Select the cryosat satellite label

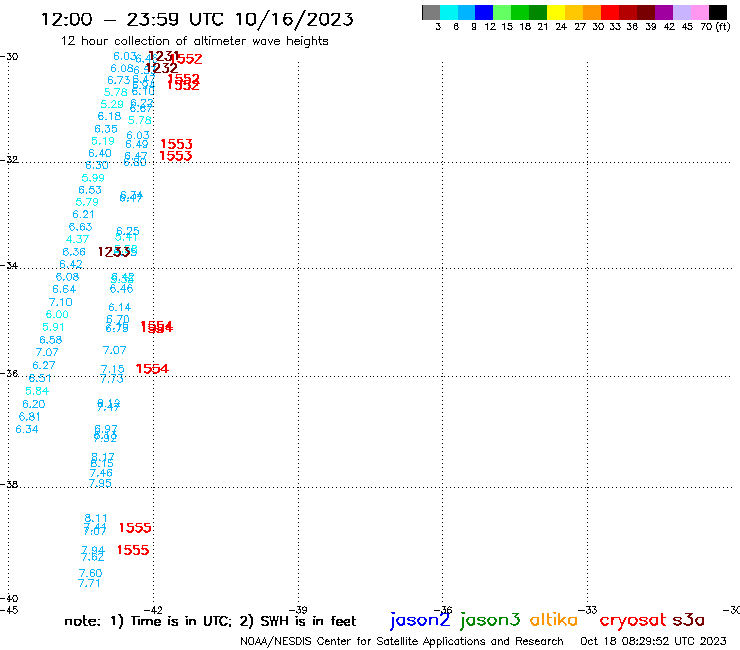tap(633, 620)
